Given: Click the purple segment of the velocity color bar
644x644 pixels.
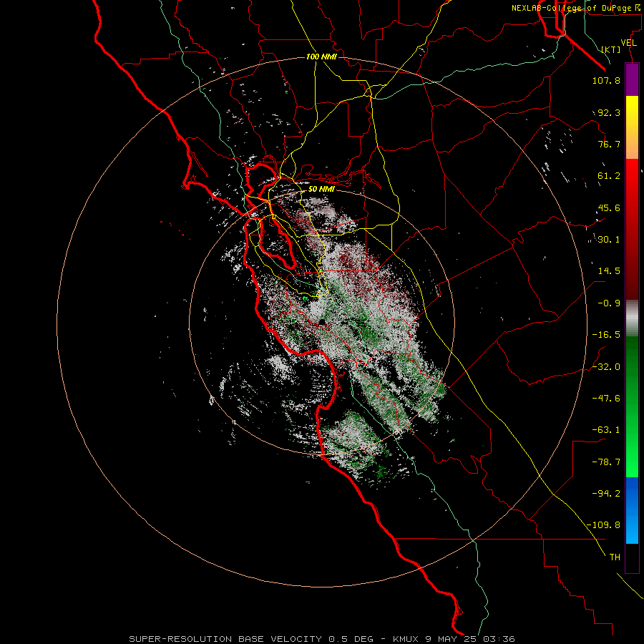Looking at the screenshot, I should click(x=632, y=79).
